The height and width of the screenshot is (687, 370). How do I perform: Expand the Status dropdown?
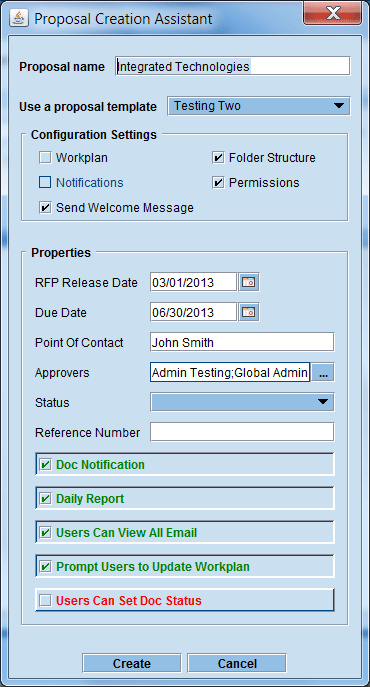pyautogui.click(x=242, y=402)
